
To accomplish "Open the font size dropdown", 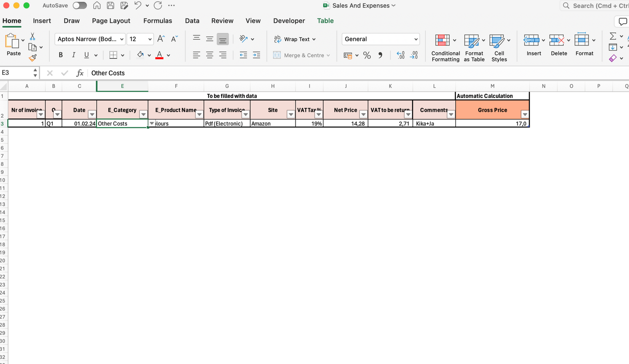I will [x=150, y=39].
